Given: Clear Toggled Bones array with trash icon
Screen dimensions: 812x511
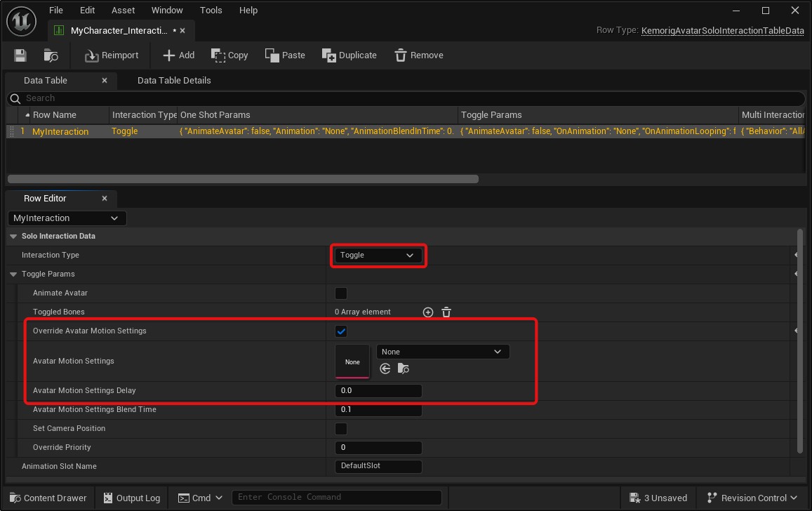Looking at the screenshot, I should tap(446, 312).
